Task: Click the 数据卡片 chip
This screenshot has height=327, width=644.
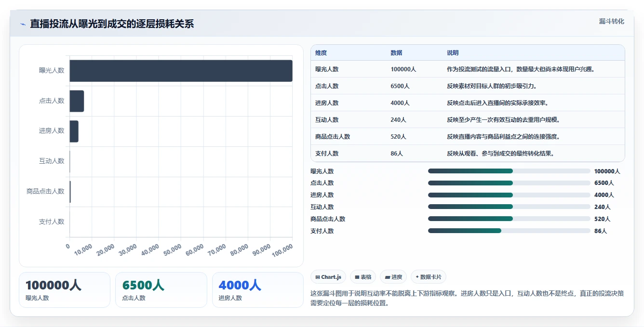Action: point(429,277)
